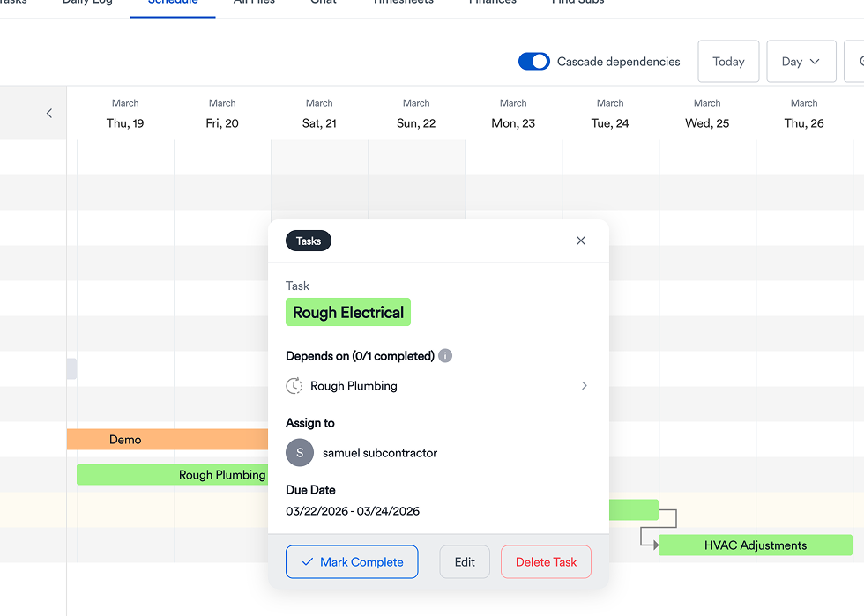Click the Mon, 23 March column header

point(513,113)
